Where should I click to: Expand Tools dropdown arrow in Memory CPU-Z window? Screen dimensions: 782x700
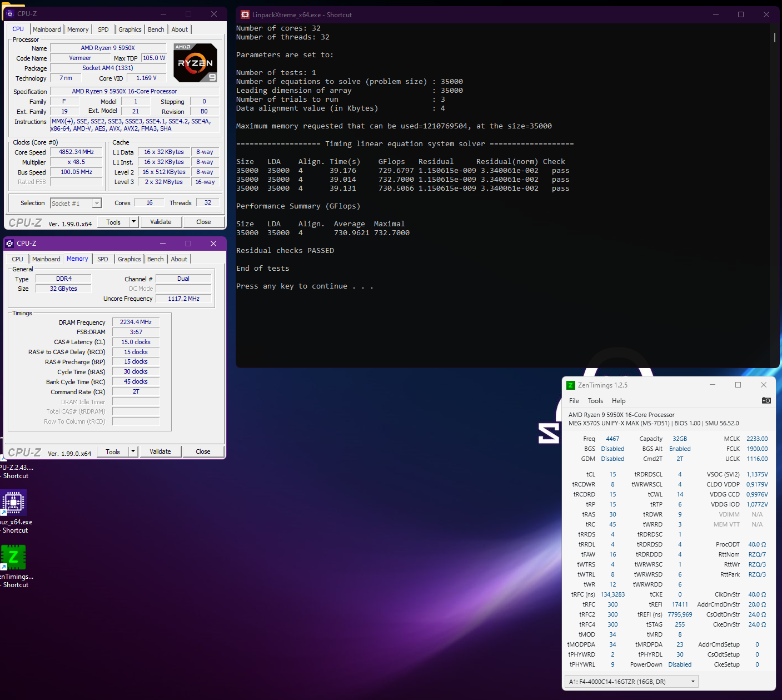point(133,451)
